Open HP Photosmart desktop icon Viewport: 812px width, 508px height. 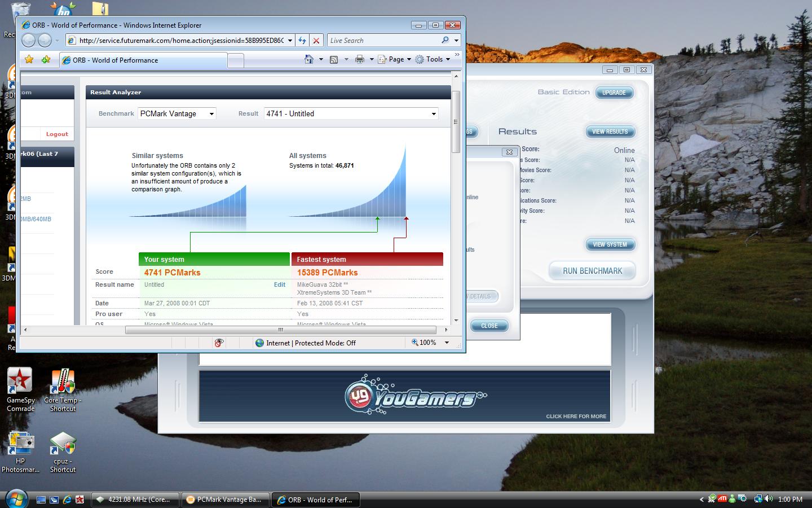pyautogui.click(x=20, y=452)
